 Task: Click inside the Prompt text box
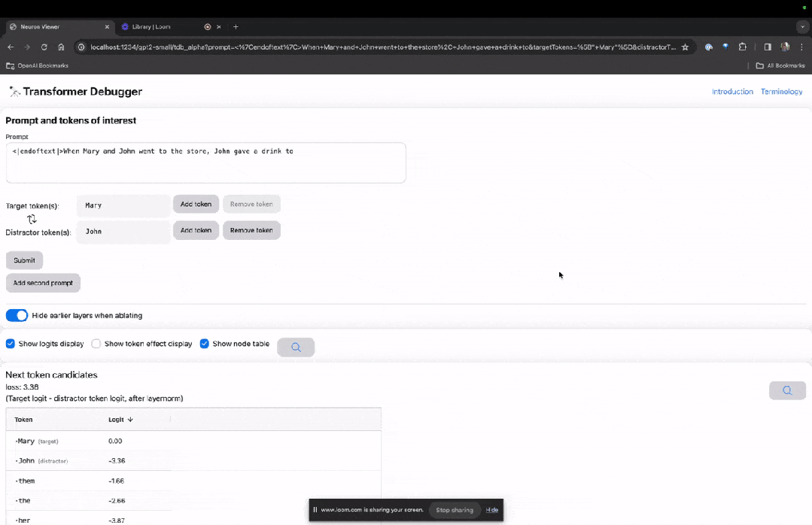[x=206, y=162]
